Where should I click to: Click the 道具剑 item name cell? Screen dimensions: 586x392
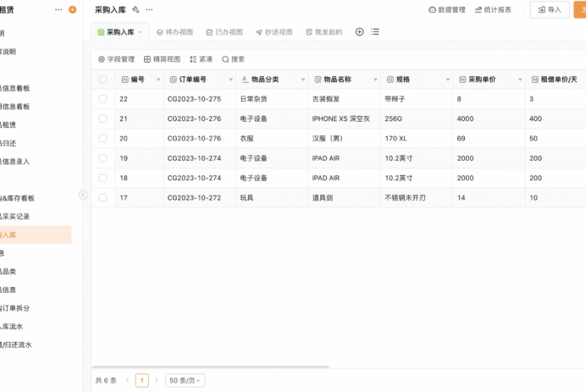(x=344, y=197)
